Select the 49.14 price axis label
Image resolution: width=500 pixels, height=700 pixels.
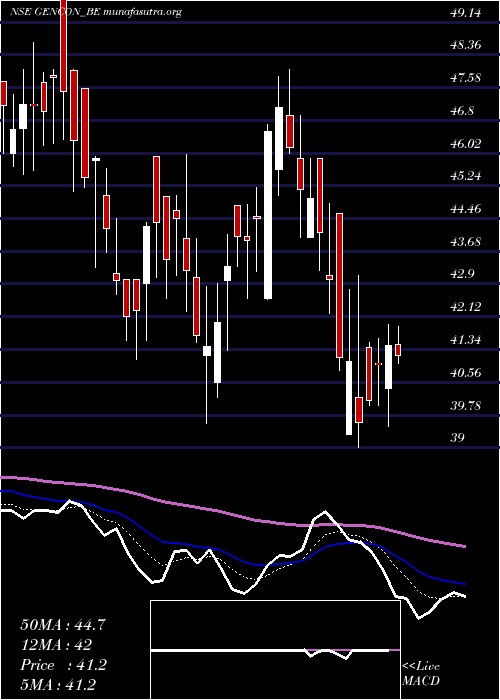tap(466, 13)
